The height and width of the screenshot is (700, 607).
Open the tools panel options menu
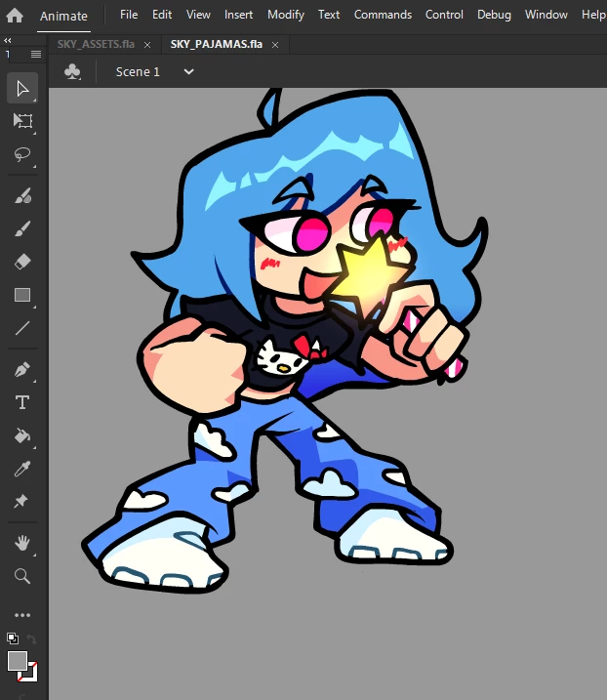pyautogui.click(x=36, y=54)
